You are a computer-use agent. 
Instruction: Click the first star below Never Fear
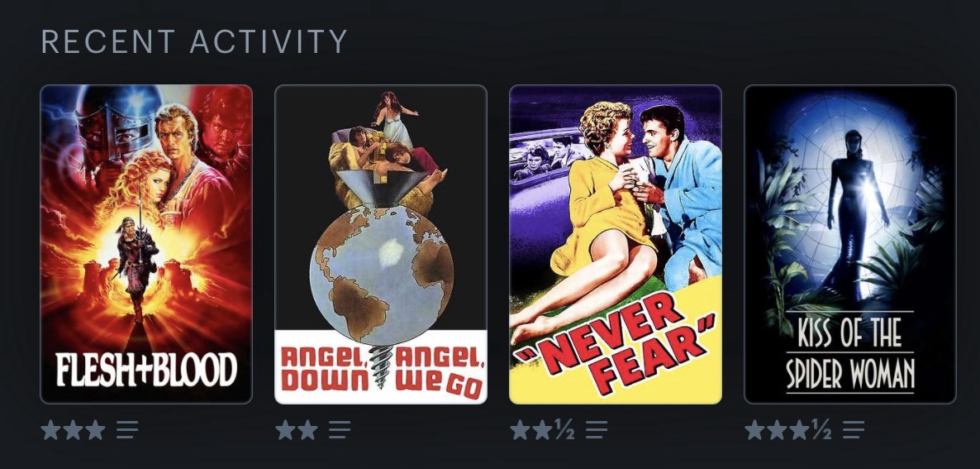[x=520, y=429]
